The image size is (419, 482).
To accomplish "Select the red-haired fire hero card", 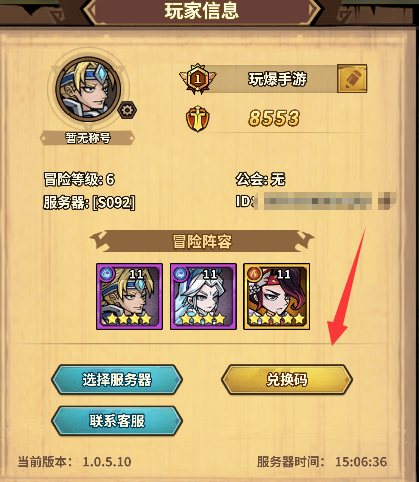I will [277, 296].
